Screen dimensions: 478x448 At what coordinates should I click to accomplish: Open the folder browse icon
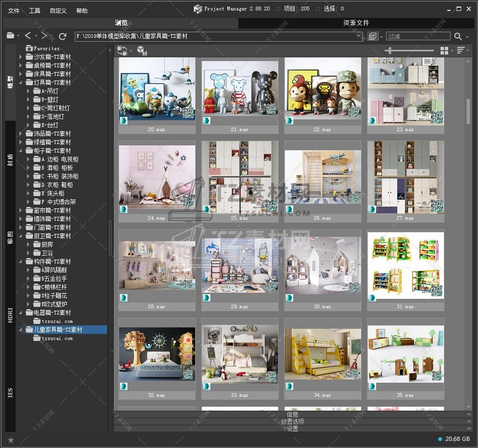[11, 36]
